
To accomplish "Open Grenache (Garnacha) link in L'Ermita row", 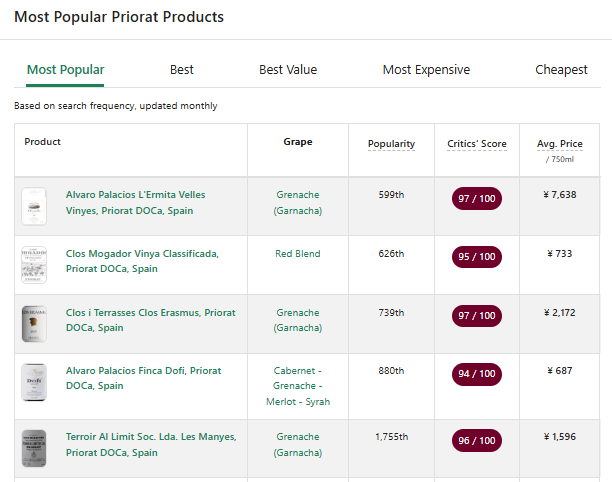I will click(298, 203).
